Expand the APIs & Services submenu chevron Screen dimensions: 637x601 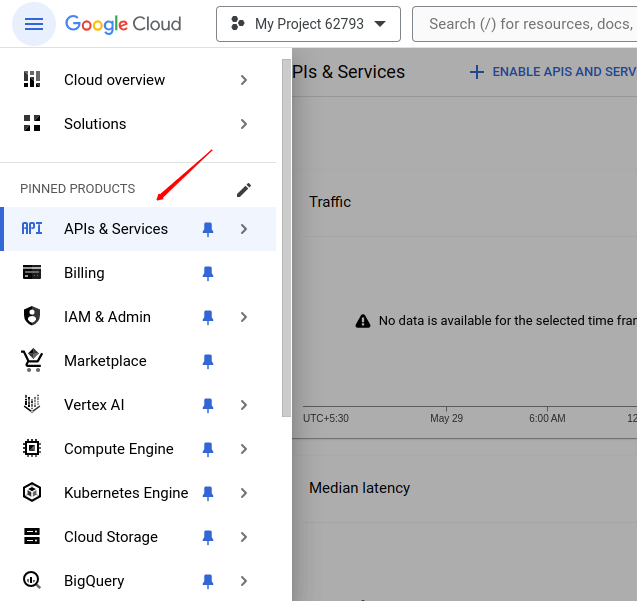tap(244, 229)
